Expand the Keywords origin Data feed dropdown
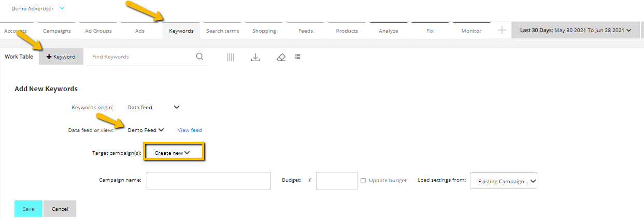 (x=153, y=107)
